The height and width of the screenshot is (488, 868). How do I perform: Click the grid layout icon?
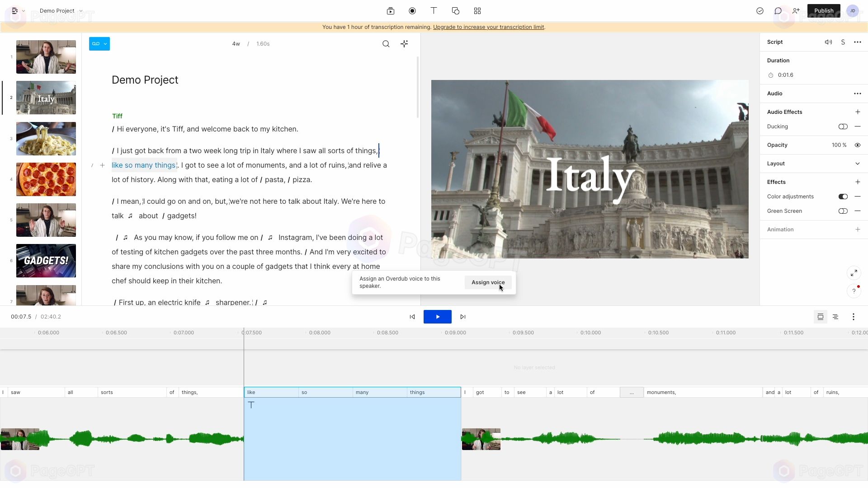pyautogui.click(x=477, y=11)
